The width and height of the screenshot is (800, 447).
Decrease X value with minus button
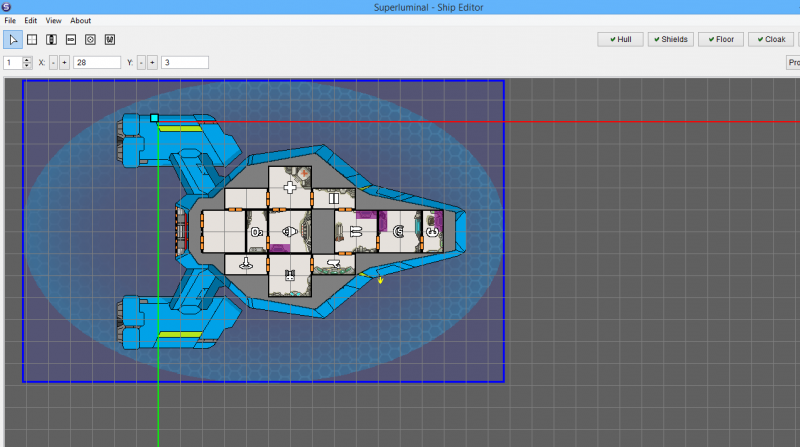53,63
